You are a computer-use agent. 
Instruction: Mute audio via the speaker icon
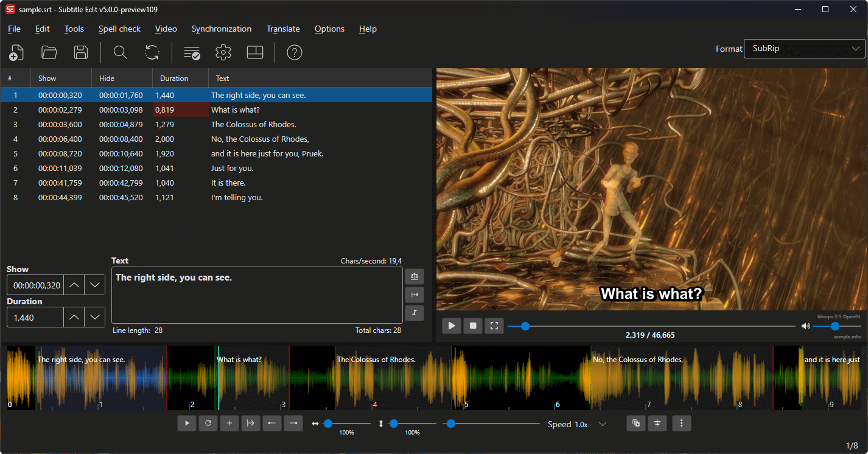806,326
